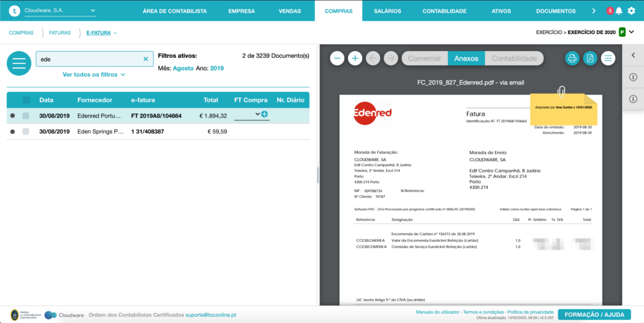644x323 pixels.
Task: Tick the Eden Springs row checkbox
Action: click(26, 132)
